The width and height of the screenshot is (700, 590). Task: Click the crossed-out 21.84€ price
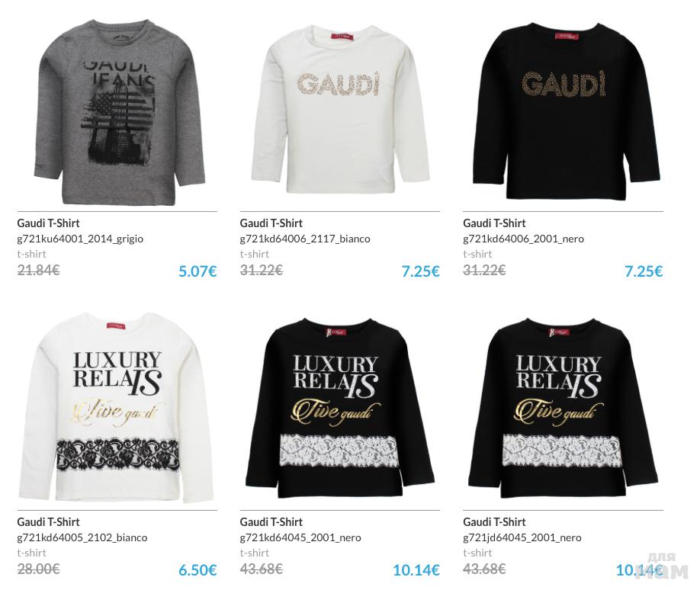point(38,270)
